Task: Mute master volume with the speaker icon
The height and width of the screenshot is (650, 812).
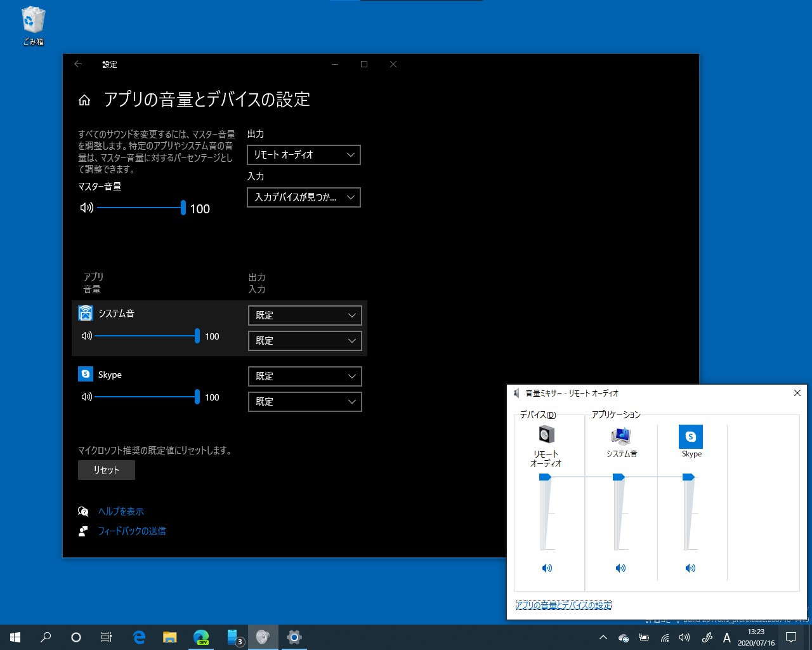Action: coord(87,208)
